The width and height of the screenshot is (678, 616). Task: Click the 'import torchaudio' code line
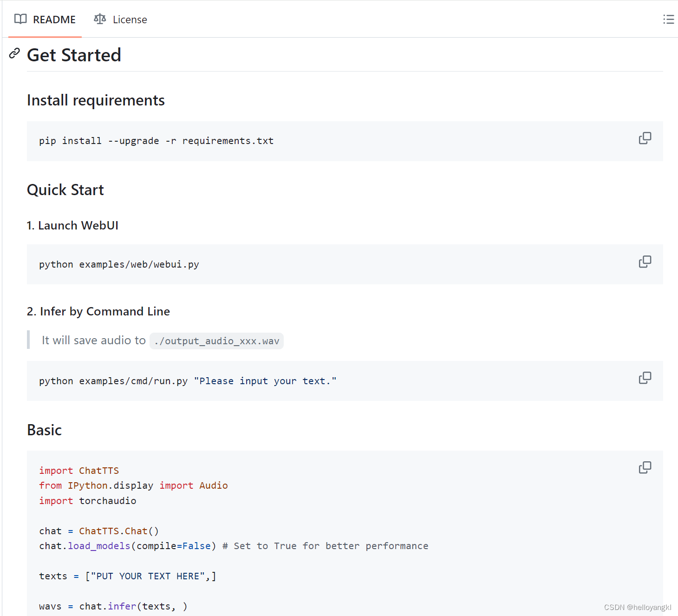point(88,501)
